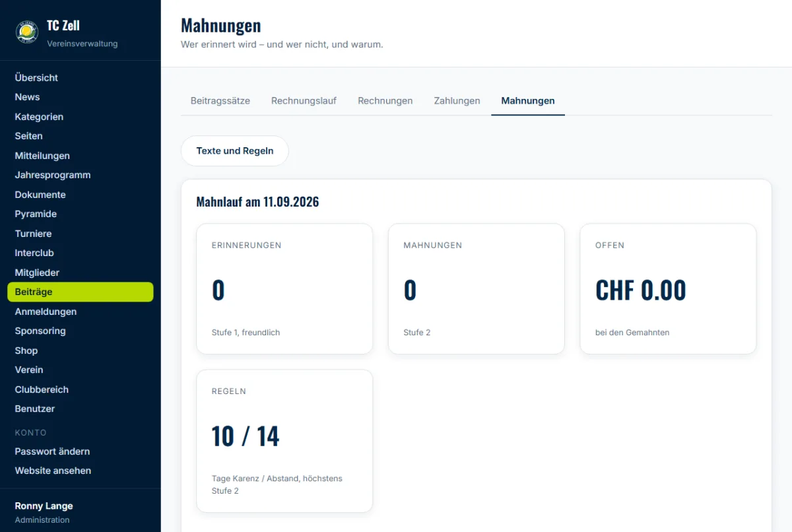
Task: Go to Sponsoring section
Action: tap(80, 331)
